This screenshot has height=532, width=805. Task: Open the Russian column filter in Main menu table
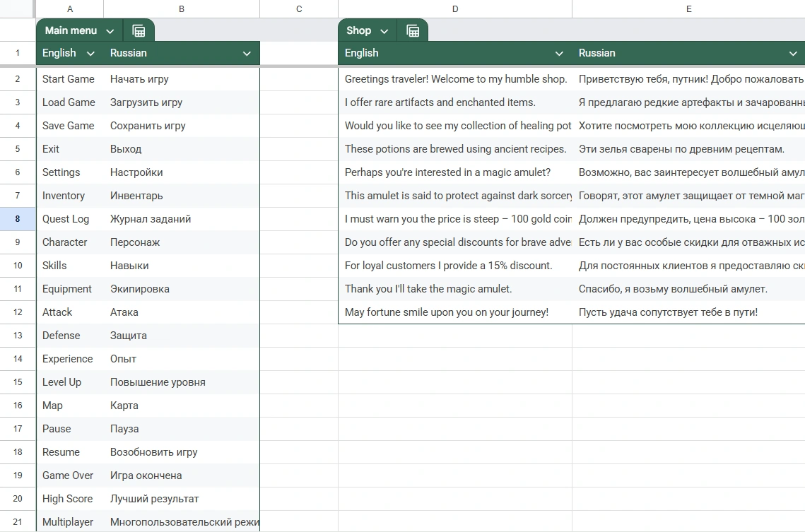pyautogui.click(x=247, y=54)
